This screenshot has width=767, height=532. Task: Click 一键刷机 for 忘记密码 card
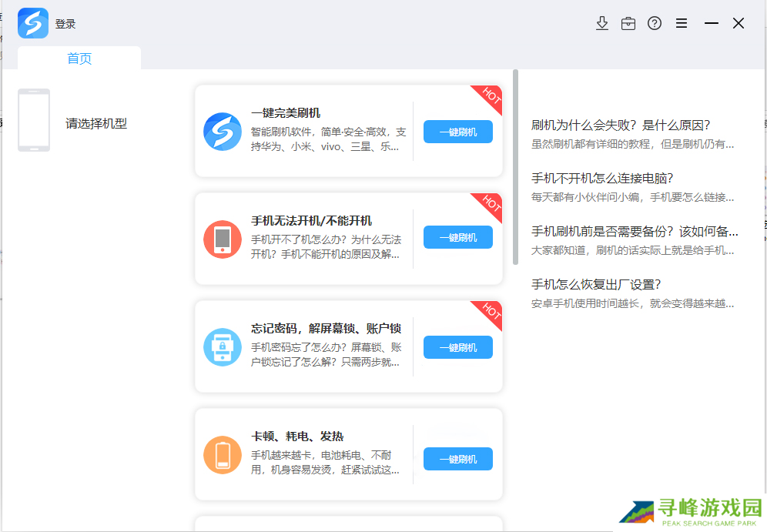tap(457, 346)
